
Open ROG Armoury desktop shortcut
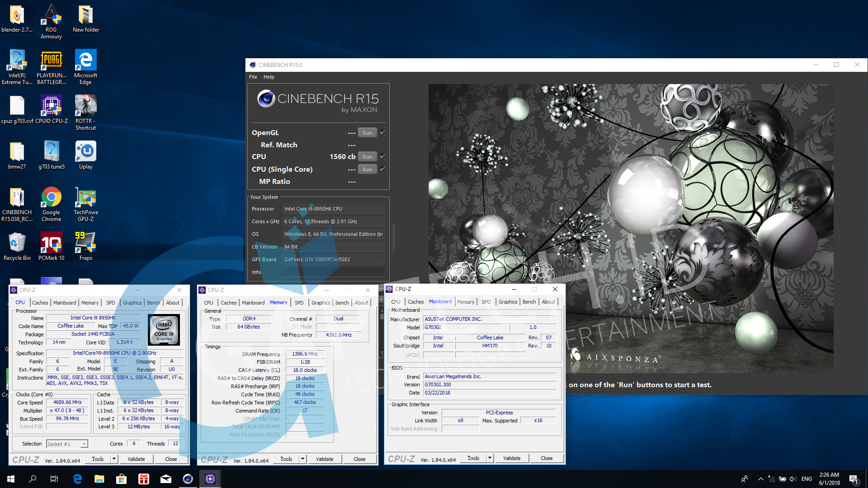(x=51, y=22)
